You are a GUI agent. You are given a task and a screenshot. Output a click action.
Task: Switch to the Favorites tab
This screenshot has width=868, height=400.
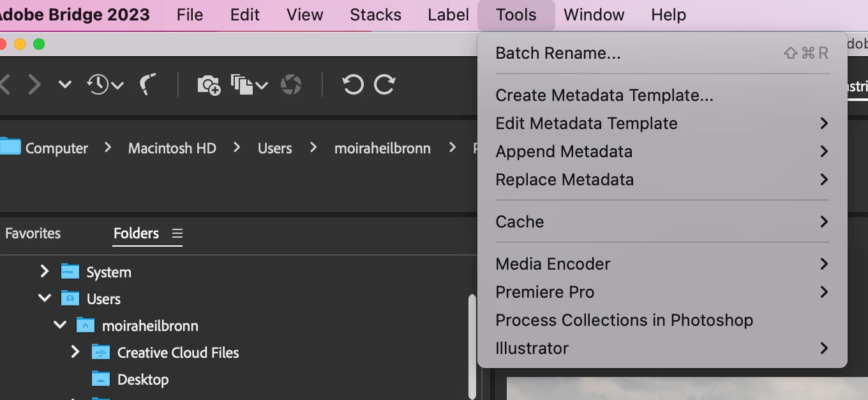(x=33, y=233)
